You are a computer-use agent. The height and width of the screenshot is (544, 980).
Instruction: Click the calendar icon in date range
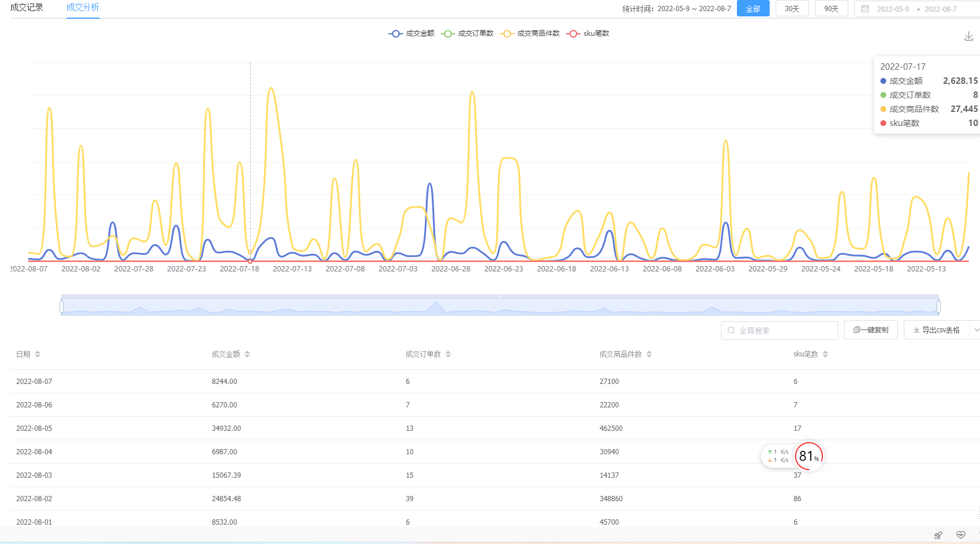click(x=865, y=9)
